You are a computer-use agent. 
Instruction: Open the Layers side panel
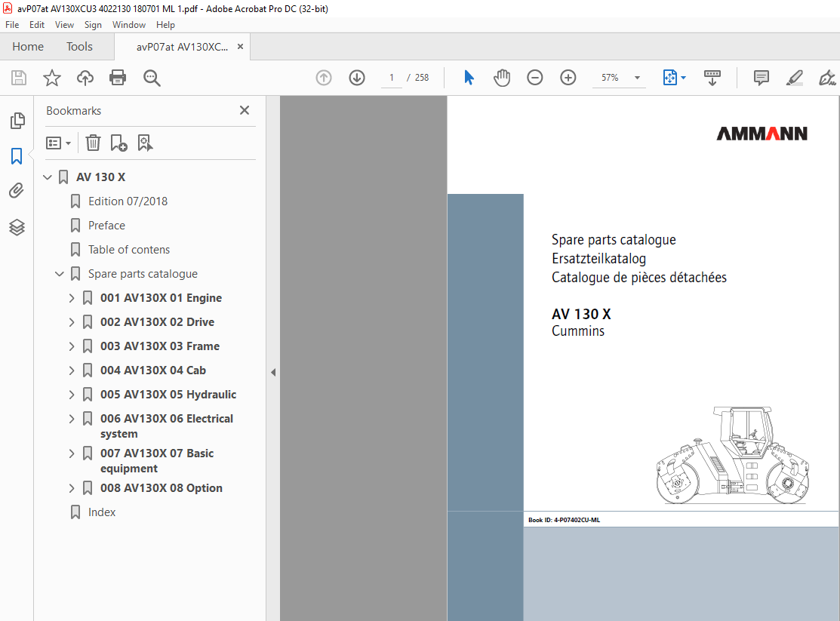coord(17,227)
